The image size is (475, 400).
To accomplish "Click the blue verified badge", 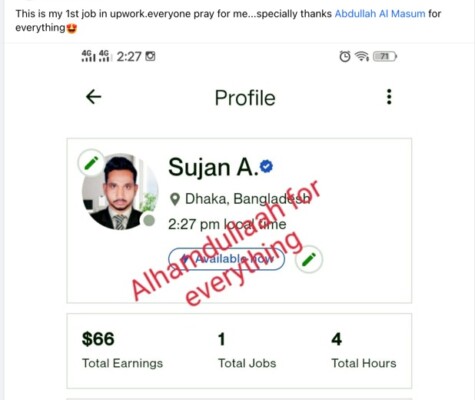I will pos(266,166).
